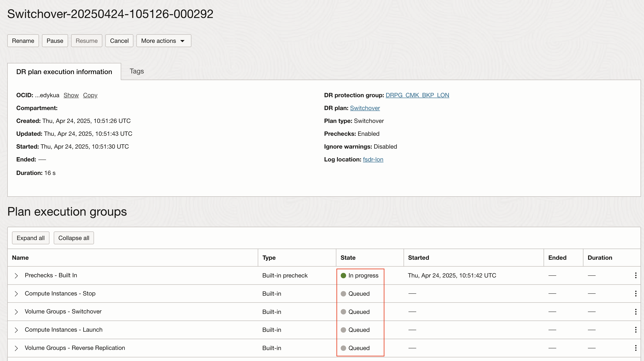
Task: Click Collapse all groups
Action: (73, 238)
